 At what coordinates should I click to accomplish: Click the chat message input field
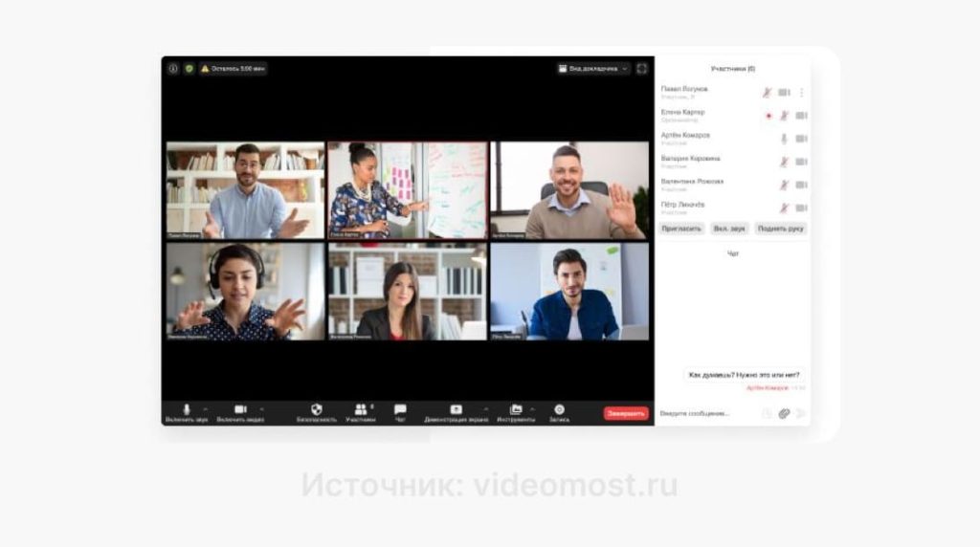(x=708, y=413)
